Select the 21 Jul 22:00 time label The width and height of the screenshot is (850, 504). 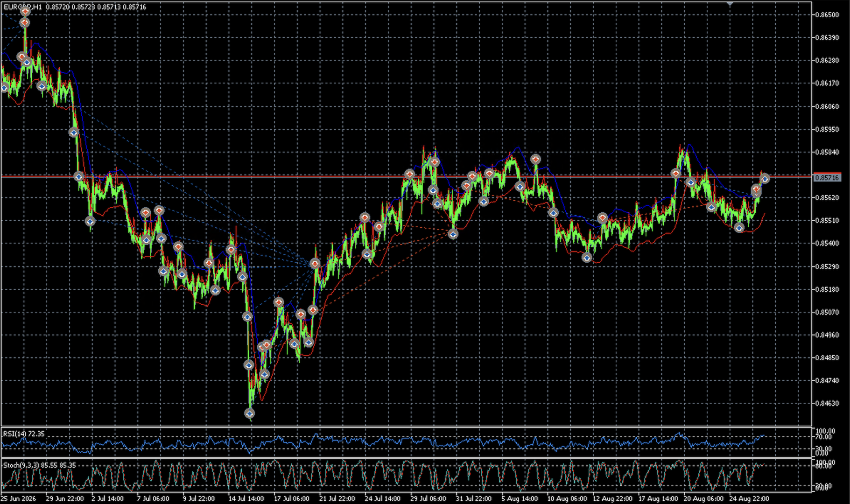337,498
